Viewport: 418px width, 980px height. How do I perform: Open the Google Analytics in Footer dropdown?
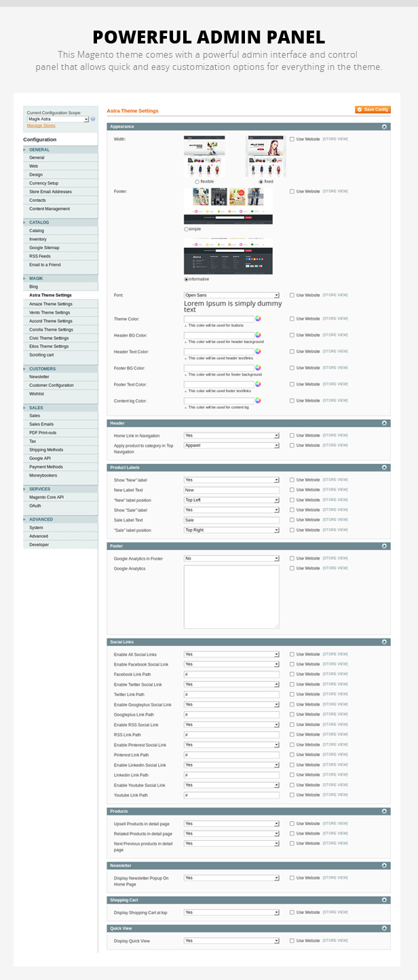point(231,558)
